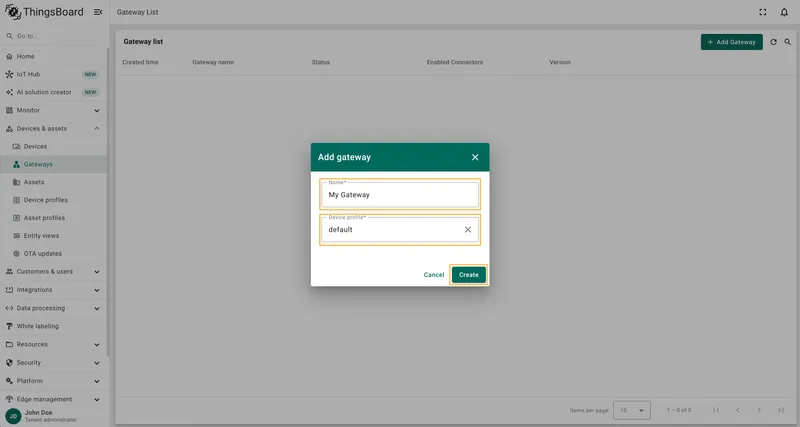Image resolution: width=800 pixels, height=427 pixels.
Task: Click the Home house icon
Action: [x=9, y=56]
